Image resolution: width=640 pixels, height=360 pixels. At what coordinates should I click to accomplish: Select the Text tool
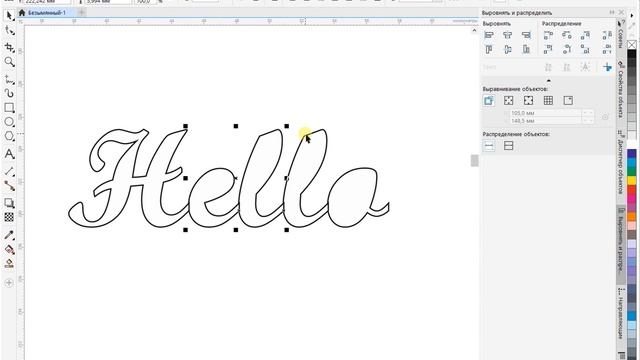(x=9, y=154)
